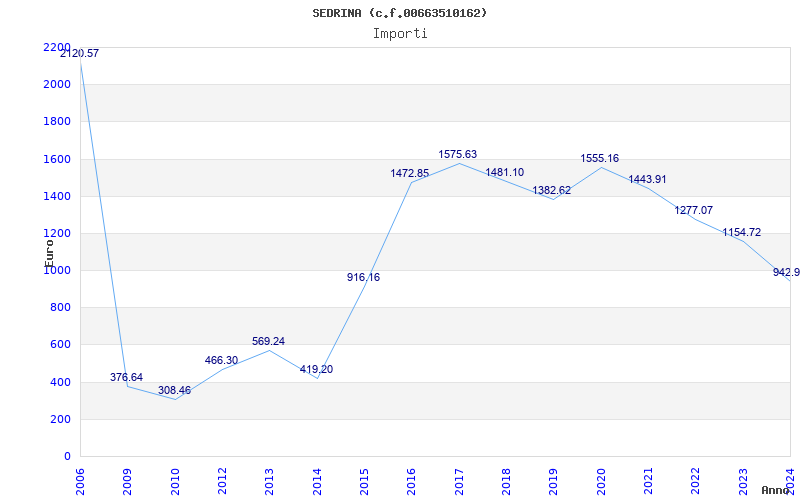Select the data label 1555.16
Screen dimensions: 800x500
599,158
